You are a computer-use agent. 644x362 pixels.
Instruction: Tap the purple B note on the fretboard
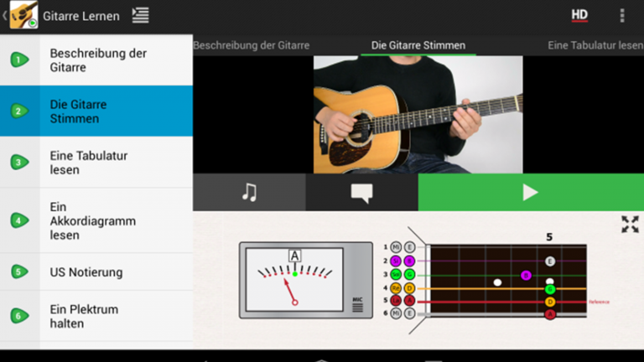click(526, 275)
